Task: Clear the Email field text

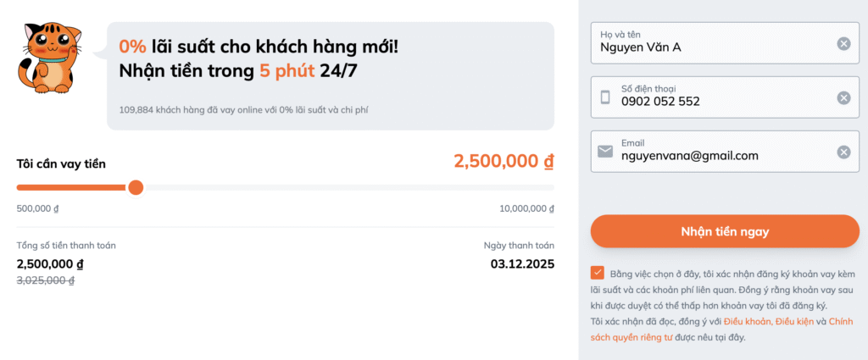Action: click(x=843, y=152)
